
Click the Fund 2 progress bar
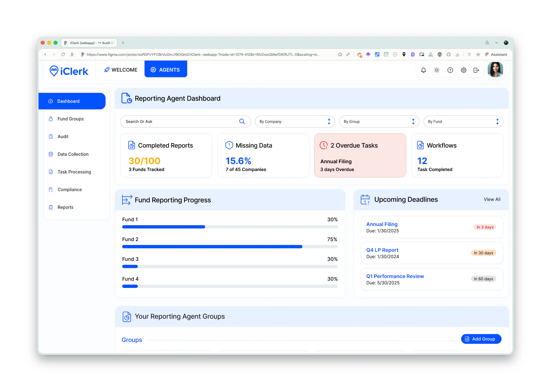click(x=230, y=247)
